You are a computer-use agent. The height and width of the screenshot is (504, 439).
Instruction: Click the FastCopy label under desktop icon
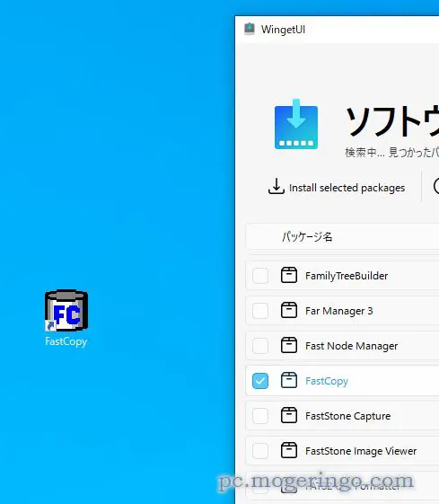(66, 341)
